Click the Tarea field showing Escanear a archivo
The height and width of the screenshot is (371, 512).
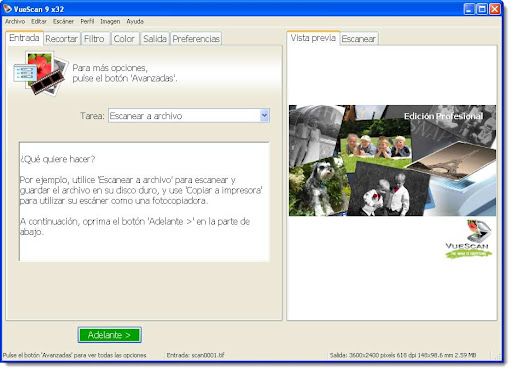coord(189,116)
